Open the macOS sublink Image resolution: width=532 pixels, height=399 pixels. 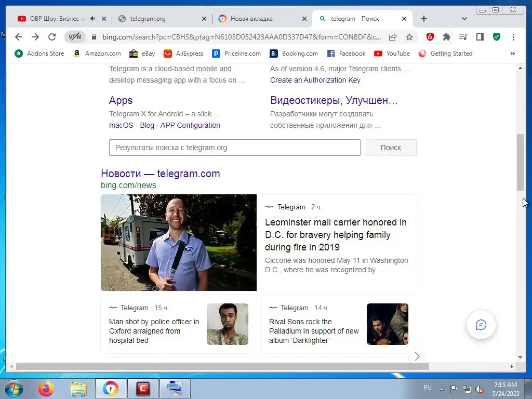coord(121,125)
